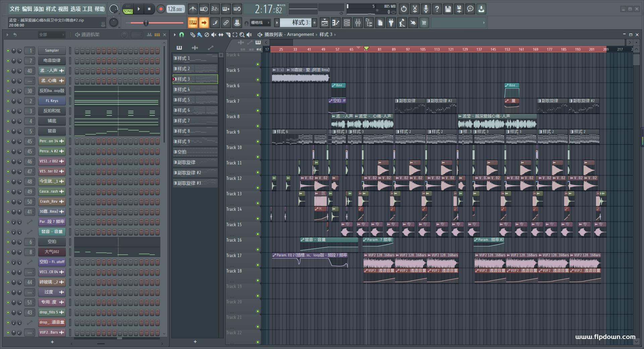Screen dimensions: 644x349
Task: Mute the Sampler channel green LED
Action: [x=8, y=51]
